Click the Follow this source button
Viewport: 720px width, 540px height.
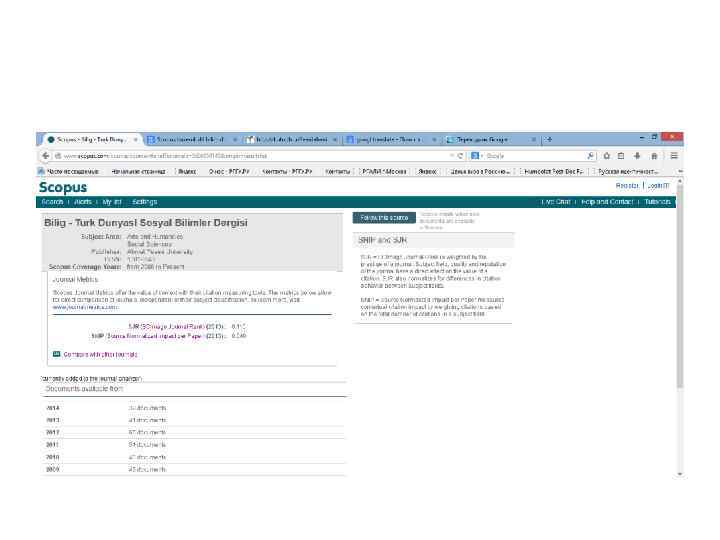[x=384, y=218]
